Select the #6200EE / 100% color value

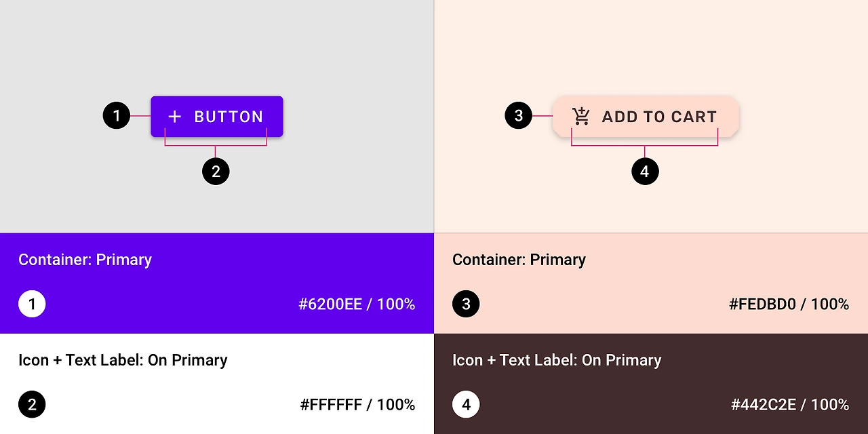(357, 304)
